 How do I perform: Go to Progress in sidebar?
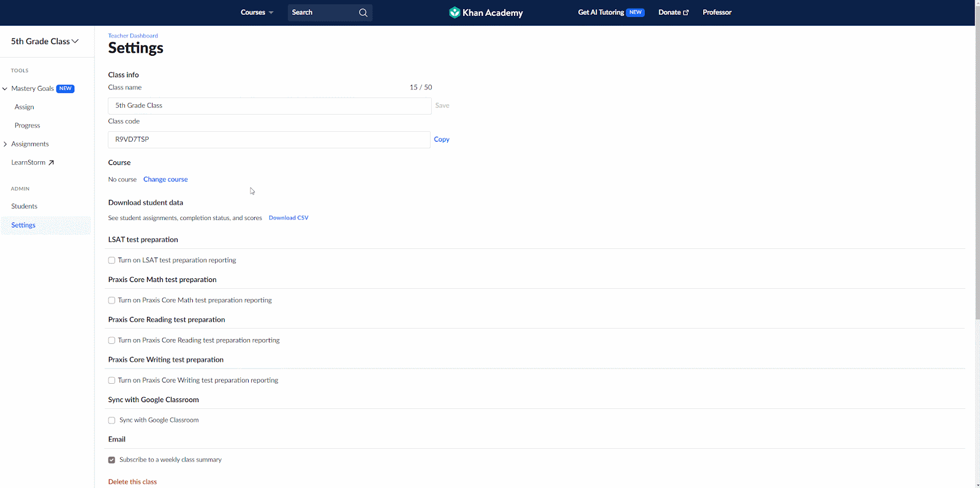pos(28,126)
